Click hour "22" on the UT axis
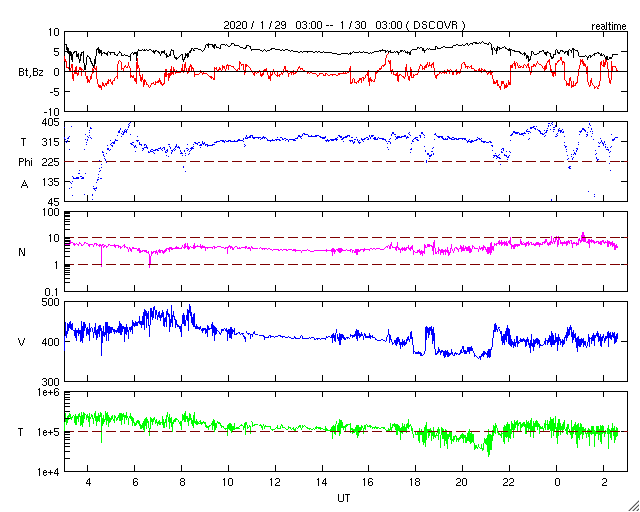The width and height of the screenshot is (640, 512). point(509,483)
